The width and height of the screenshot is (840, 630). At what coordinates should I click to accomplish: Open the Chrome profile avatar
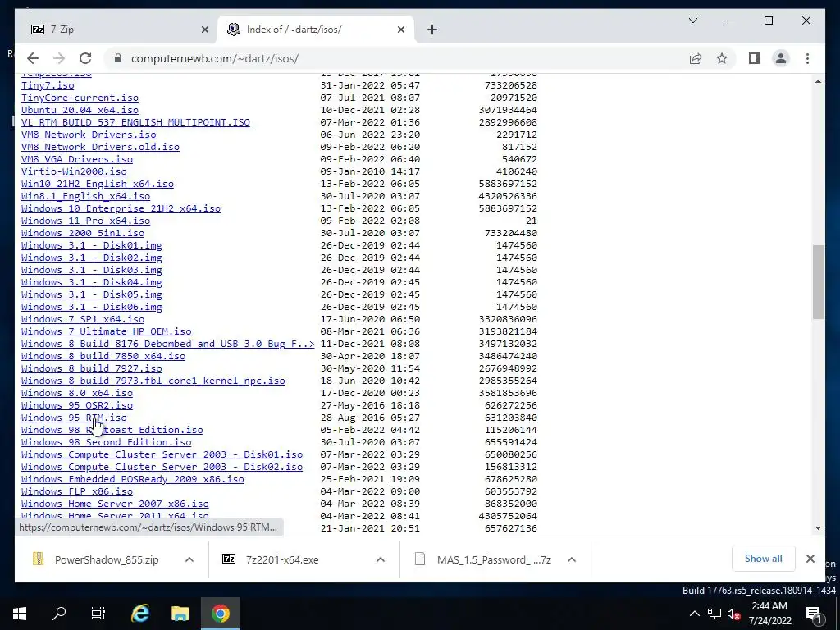point(781,58)
